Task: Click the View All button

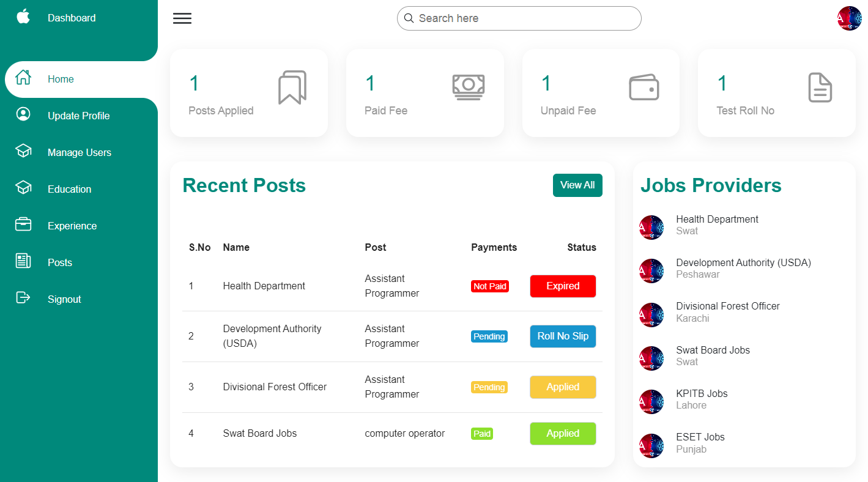Action: (577, 185)
